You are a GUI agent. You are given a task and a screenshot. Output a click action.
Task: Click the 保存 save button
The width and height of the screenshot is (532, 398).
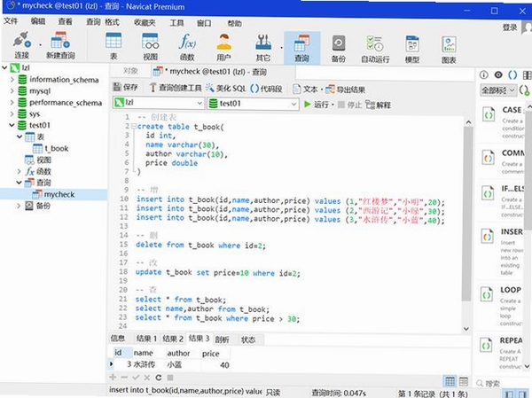pyautogui.click(x=126, y=87)
